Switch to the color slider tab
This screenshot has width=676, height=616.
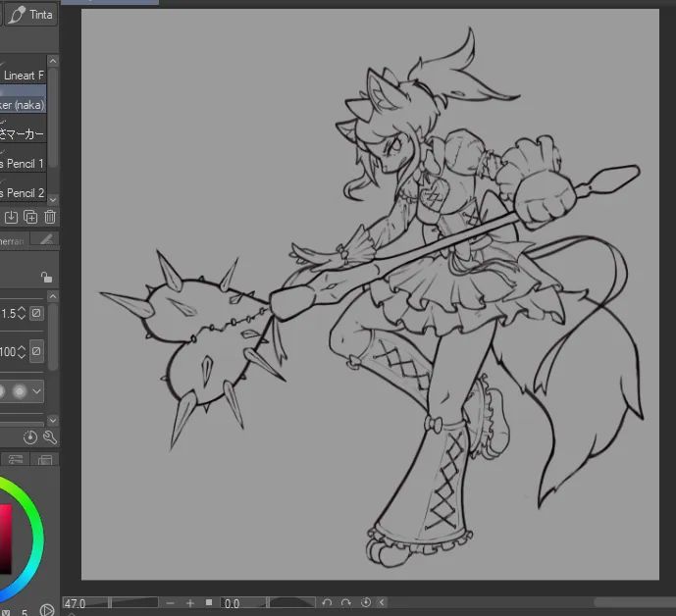click(16, 459)
